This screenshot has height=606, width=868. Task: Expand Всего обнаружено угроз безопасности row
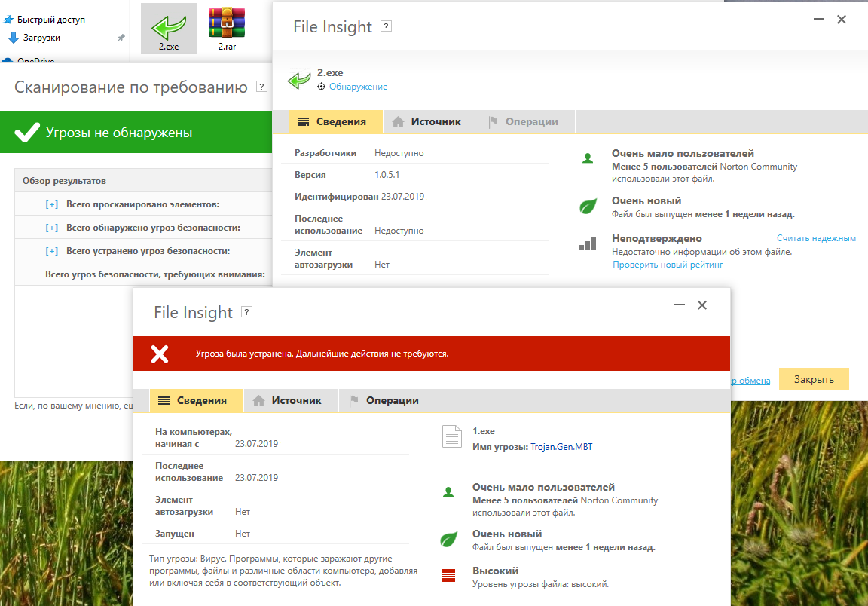(x=51, y=228)
